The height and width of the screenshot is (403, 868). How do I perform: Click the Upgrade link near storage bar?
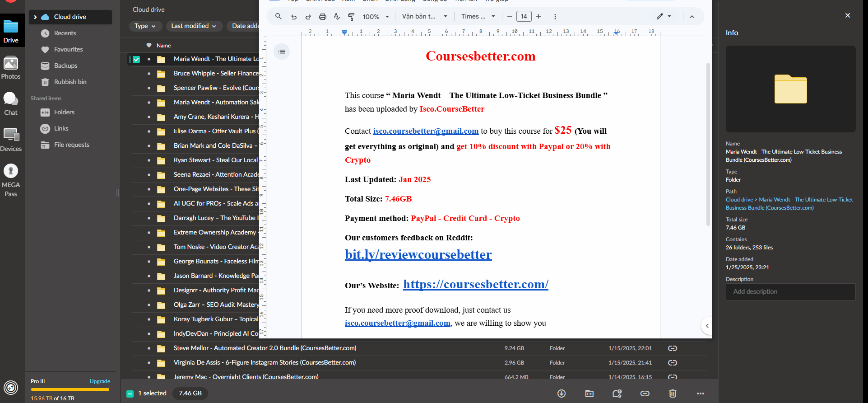pos(100,381)
